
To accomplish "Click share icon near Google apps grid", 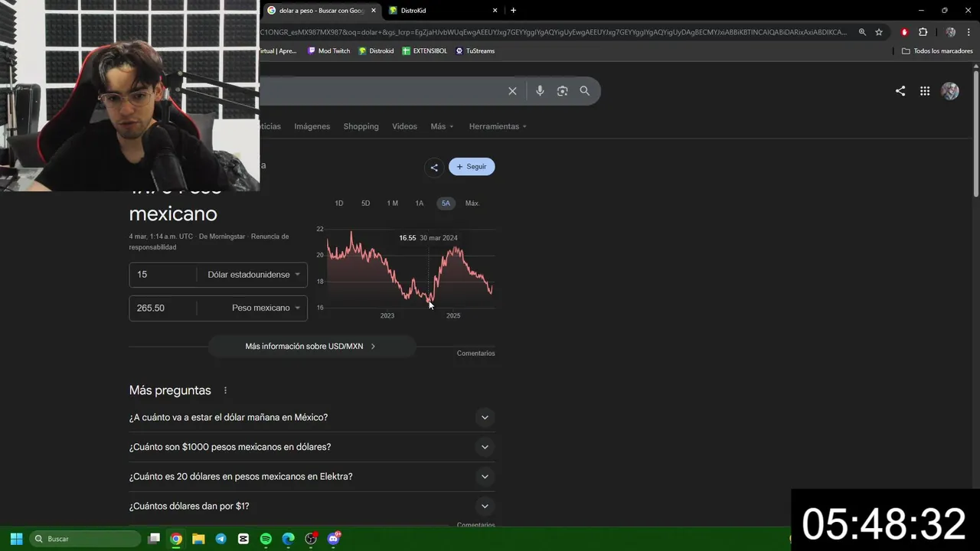I will tap(900, 91).
